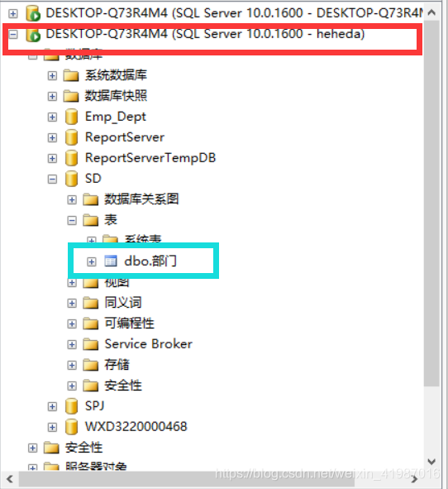Collapse the 表 tables folder
The image size is (448, 489).
[x=72, y=220]
